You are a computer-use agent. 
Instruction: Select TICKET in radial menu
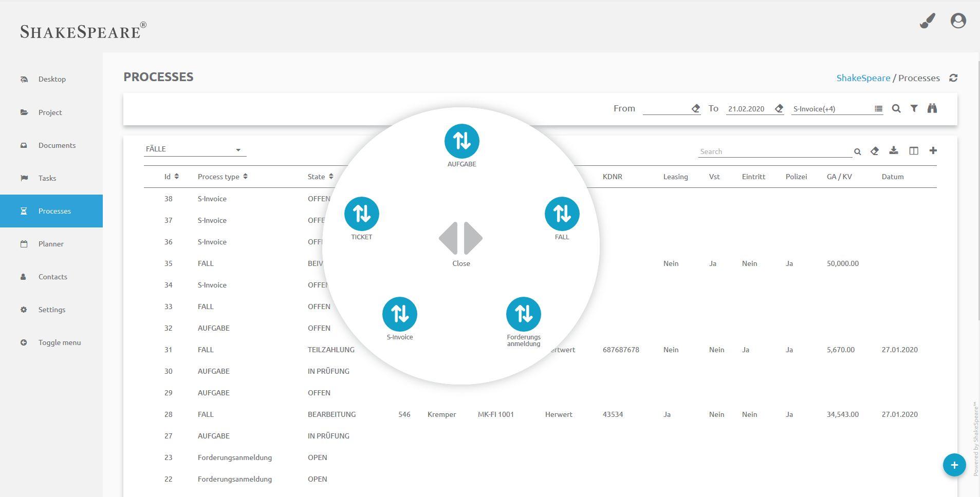point(362,214)
